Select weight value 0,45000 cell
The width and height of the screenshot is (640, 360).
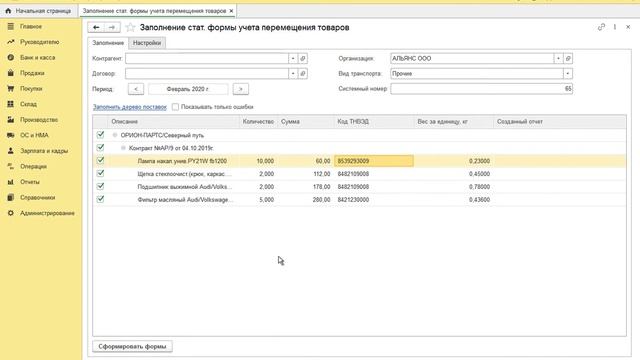tap(453, 174)
